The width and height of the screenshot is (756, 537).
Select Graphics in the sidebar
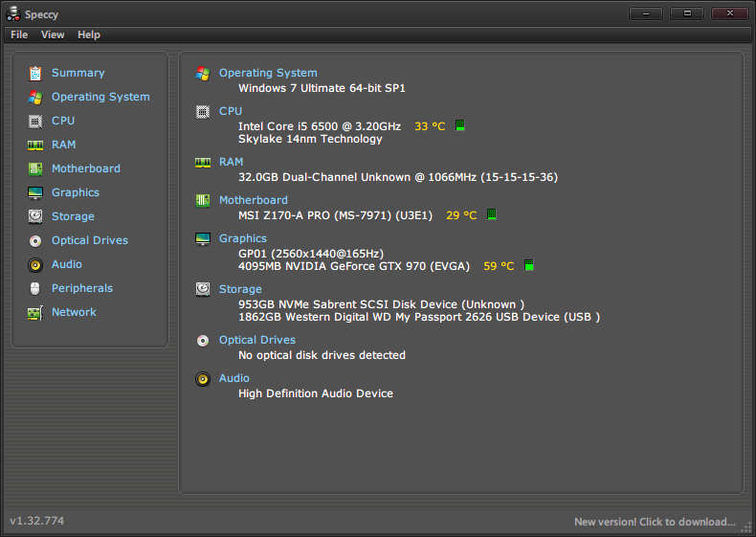76,192
